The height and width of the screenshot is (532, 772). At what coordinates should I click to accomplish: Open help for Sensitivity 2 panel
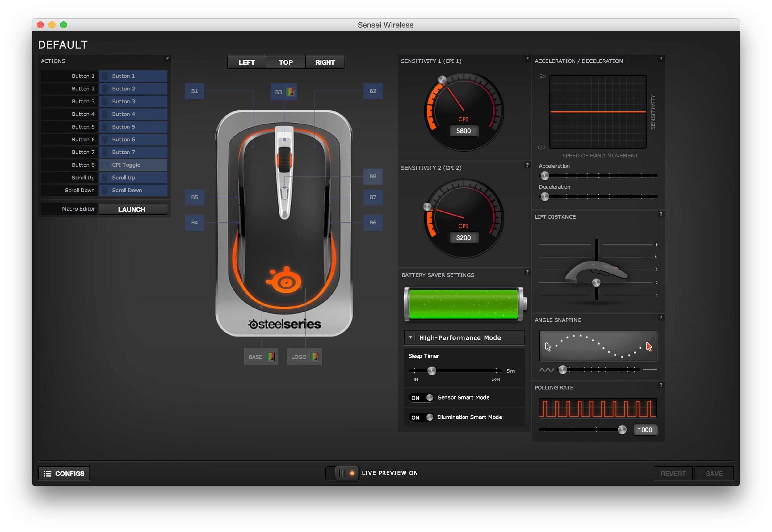click(527, 165)
